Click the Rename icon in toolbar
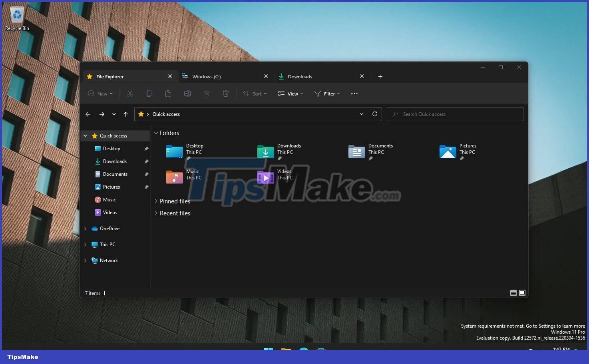Screen dimensions: 589x364 pyautogui.click(x=187, y=93)
